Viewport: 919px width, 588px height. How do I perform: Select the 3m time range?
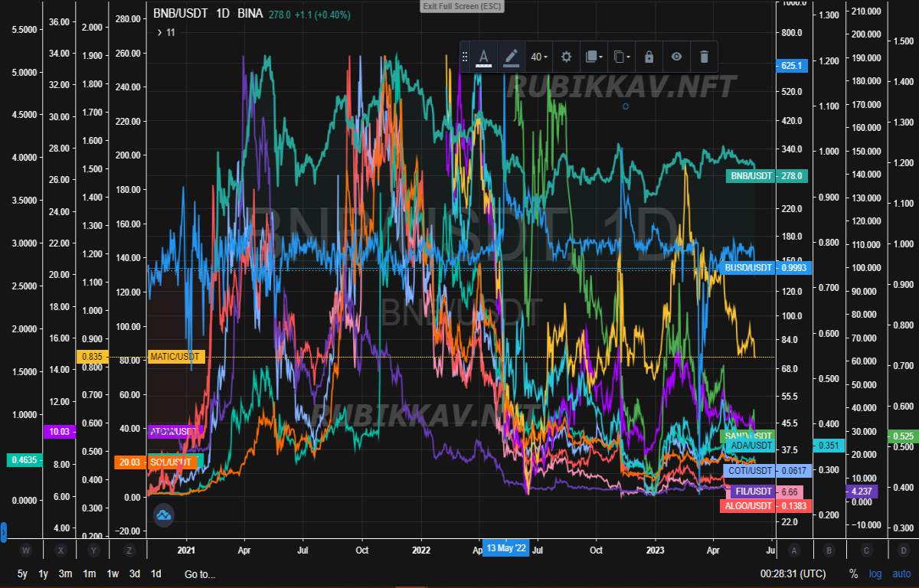65,574
